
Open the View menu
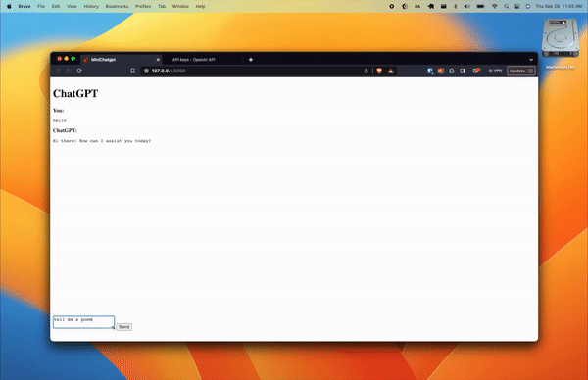coord(72,7)
